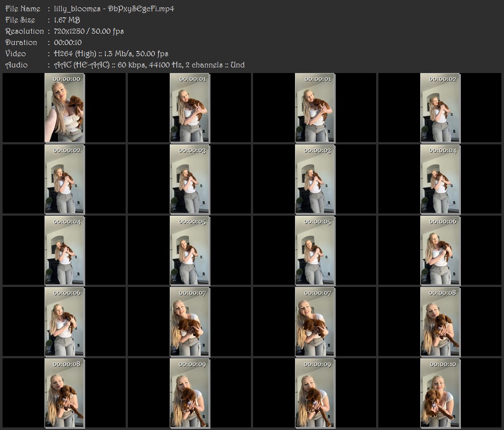
Task: Select the 00:00:02 thumbnail in the second row
Action: pyautogui.click(x=64, y=179)
